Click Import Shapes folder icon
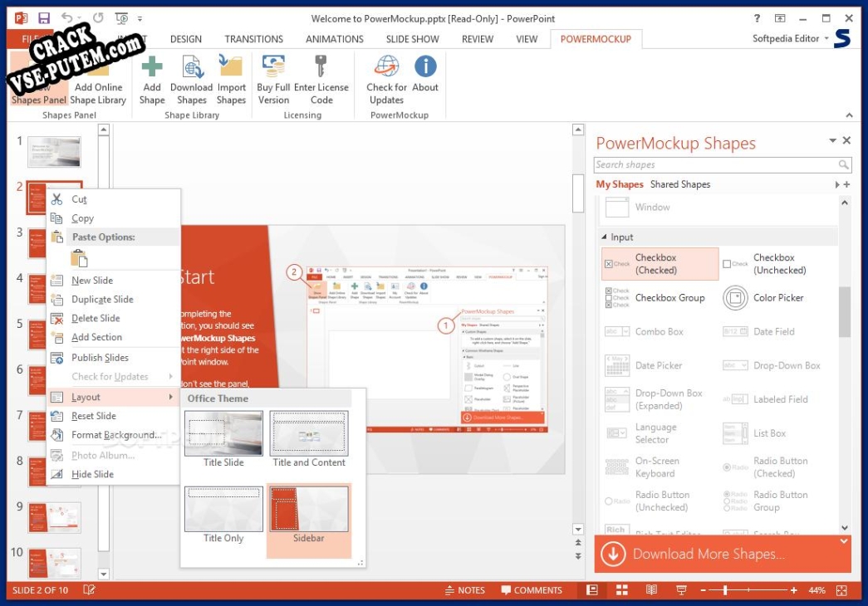The image size is (868, 606). click(x=231, y=66)
